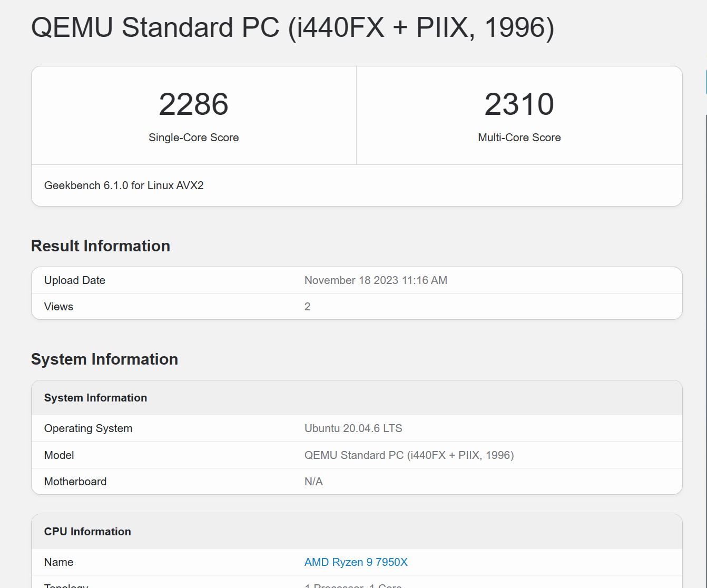Viewport: 707px width, 588px height.
Task: Click the Single-Core Score label
Action: point(193,138)
